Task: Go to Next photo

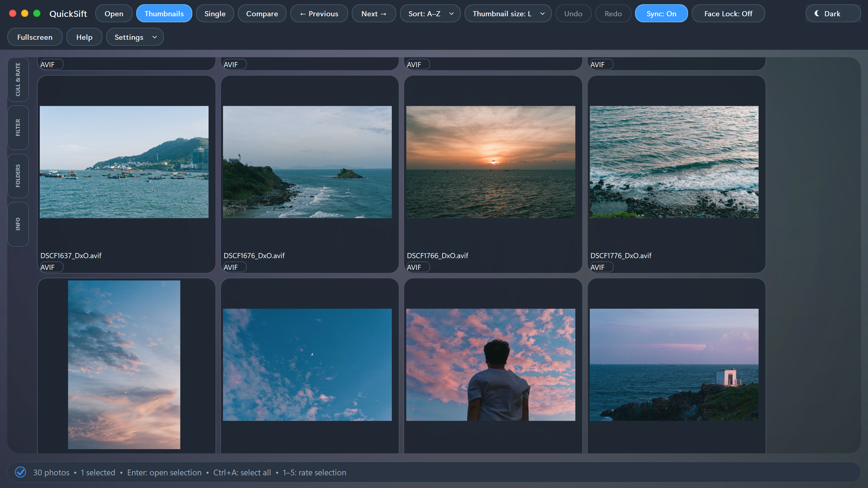Action: click(x=374, y=14)
